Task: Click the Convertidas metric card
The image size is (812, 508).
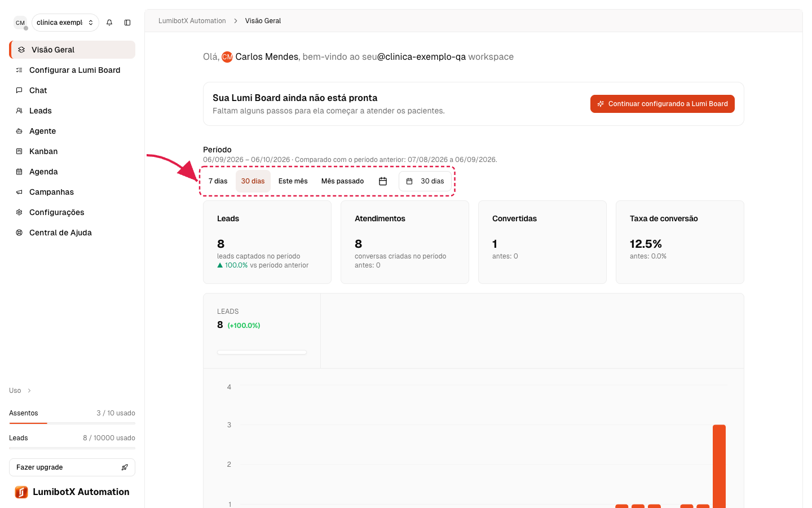Action: [x=542, y=242]
